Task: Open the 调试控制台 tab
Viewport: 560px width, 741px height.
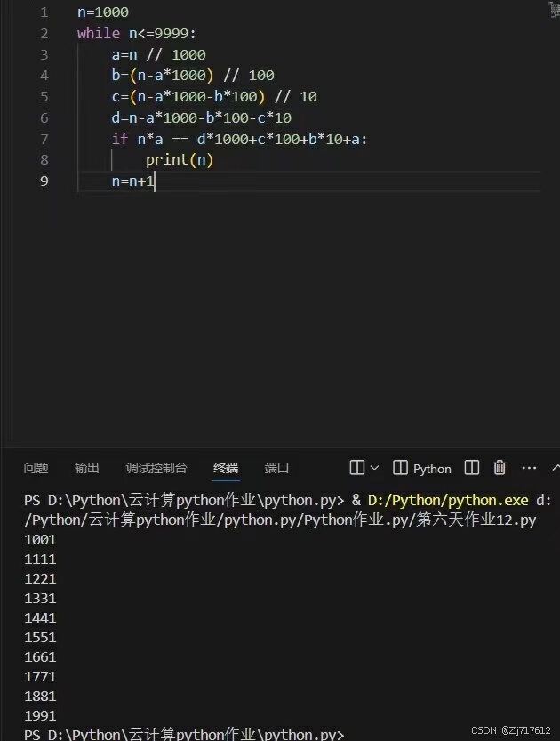Action: [156, 468]
